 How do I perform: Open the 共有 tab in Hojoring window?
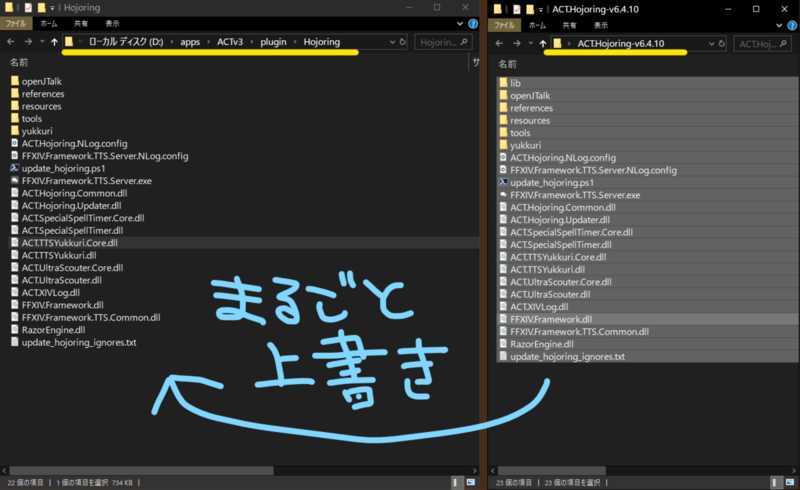(81, 23)
